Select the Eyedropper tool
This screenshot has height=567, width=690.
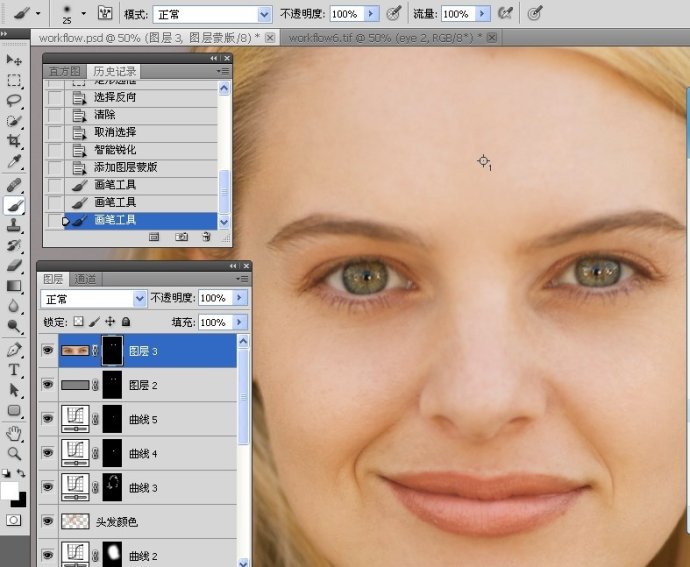14,162
